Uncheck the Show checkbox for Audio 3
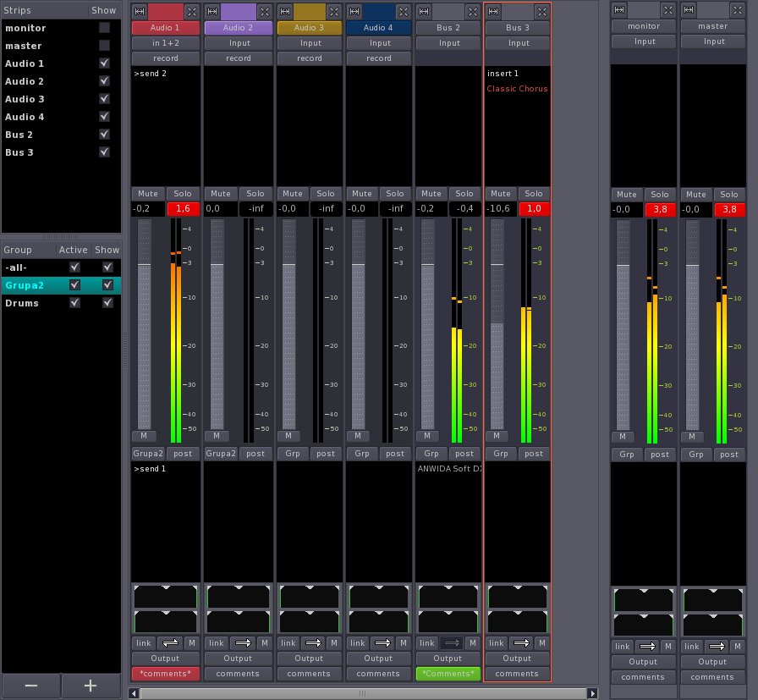Screen dimensions: 758x700 (104, 99)
